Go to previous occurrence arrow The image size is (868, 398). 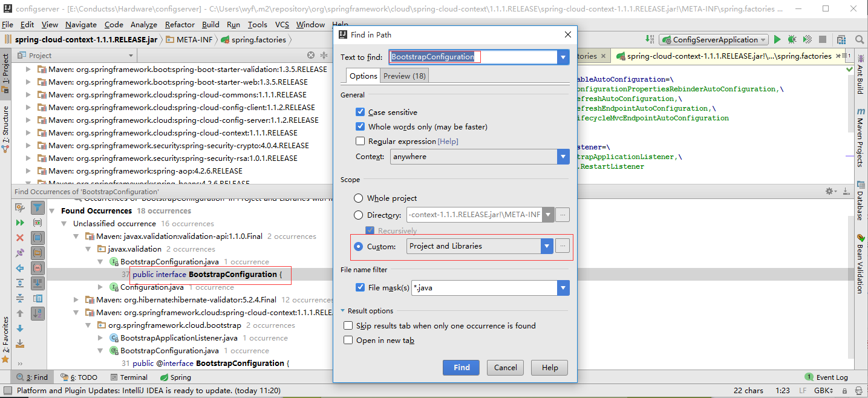20,313
